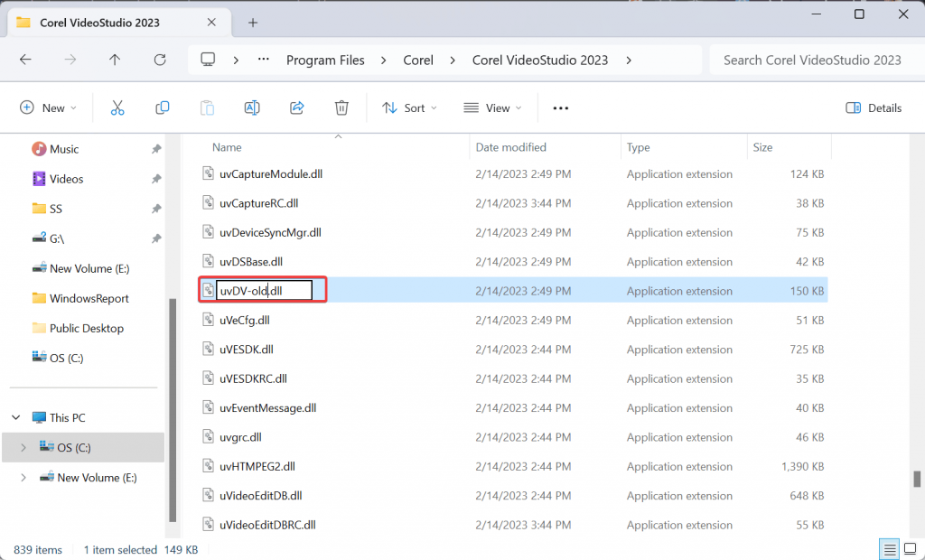Click the Paste icon in the toolbar
The width and height of the screenshot is (925, 560).
click(x=207, y=107)
